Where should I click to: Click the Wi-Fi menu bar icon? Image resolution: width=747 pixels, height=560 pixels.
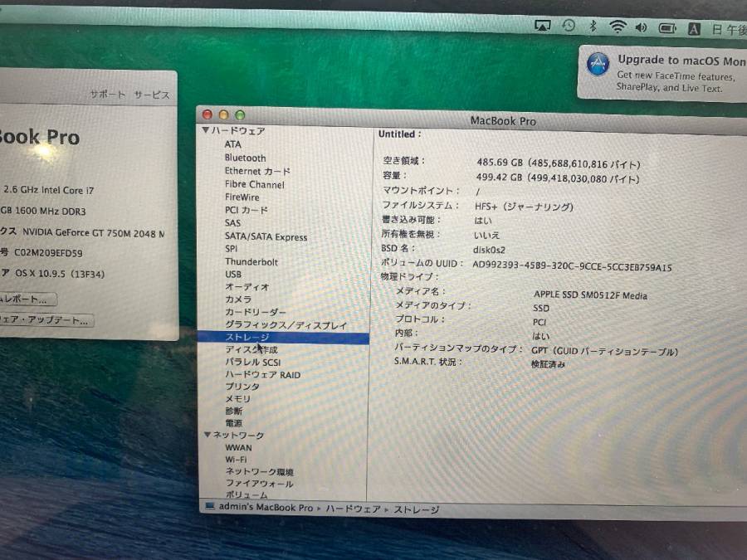click(617, 27)
